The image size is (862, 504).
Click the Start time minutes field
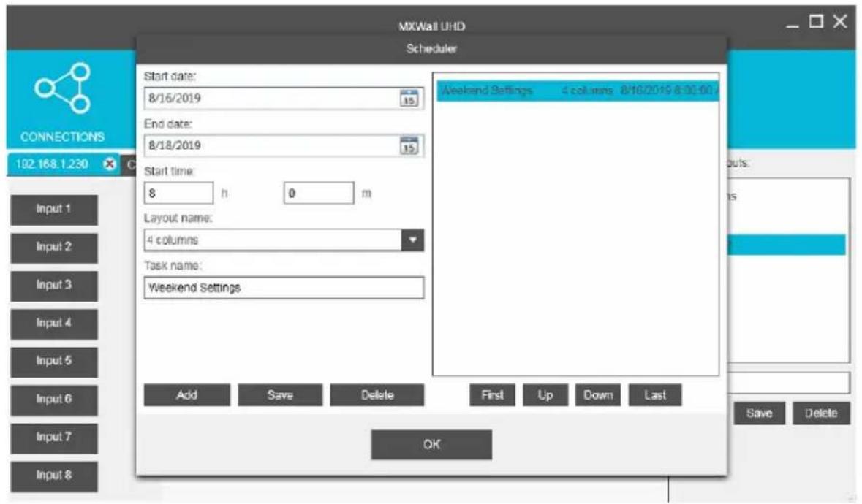(319, 194)
